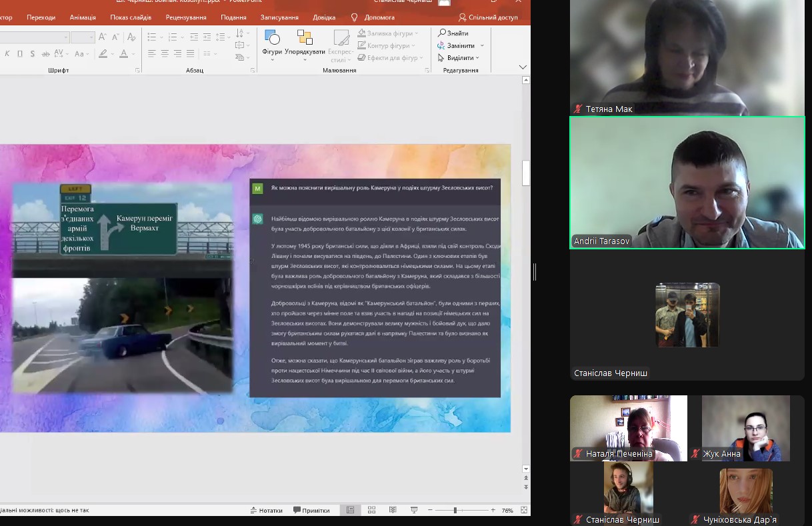Collapse the ribbon with chevron
This screenshot has height=526, width=812.
point(523,67)
